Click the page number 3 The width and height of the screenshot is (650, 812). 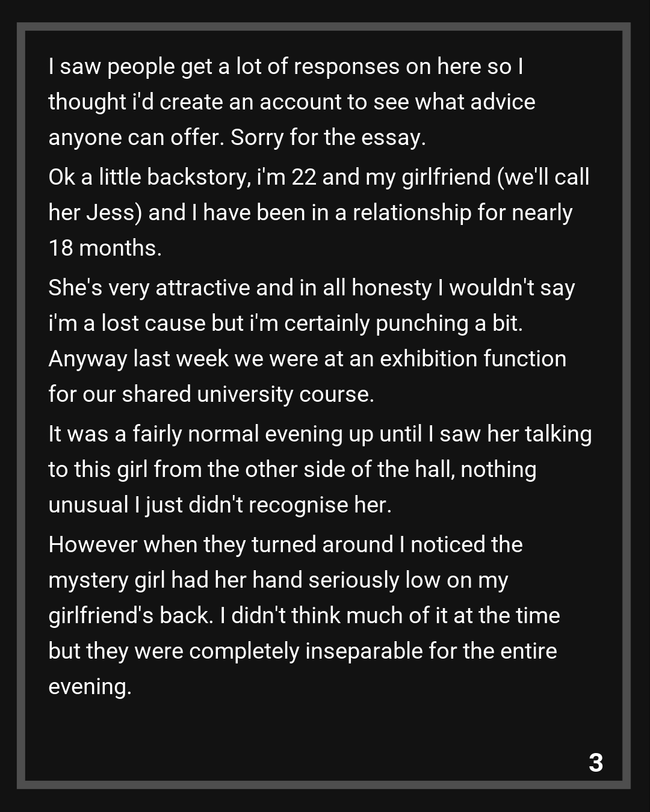(595, 763)
